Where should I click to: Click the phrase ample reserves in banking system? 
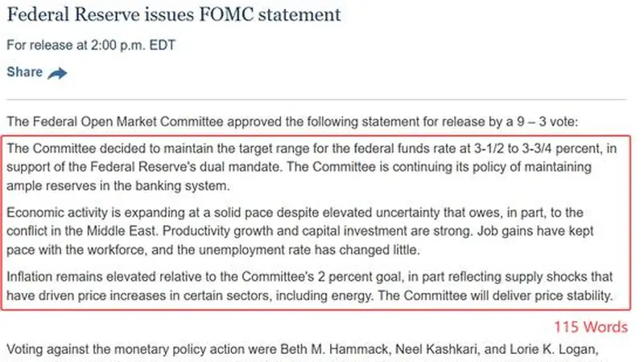click(x=118, y=186)
